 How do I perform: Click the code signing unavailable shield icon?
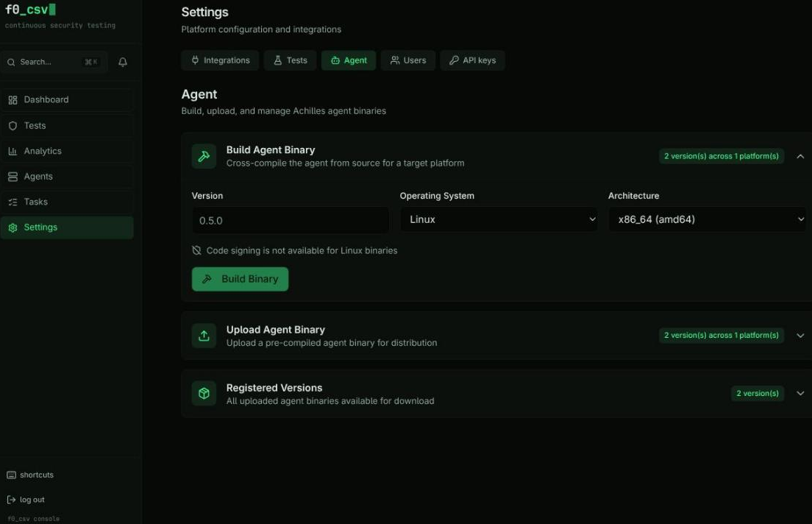pos(197,250)
